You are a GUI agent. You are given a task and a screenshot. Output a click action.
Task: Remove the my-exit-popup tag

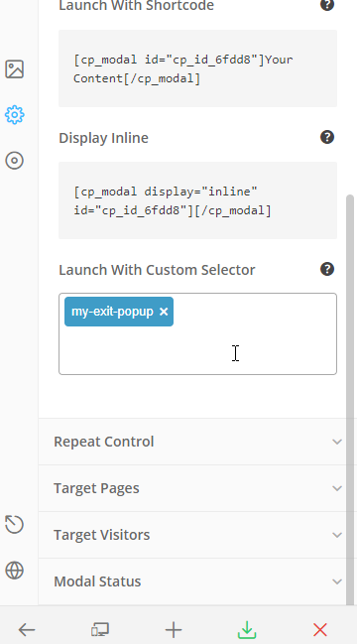coord(164,312)
